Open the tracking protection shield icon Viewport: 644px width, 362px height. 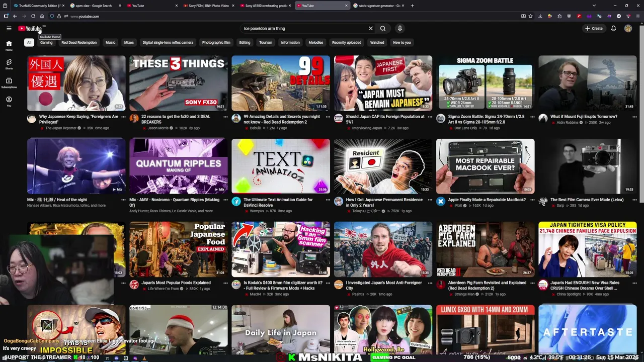pos(52,16)
